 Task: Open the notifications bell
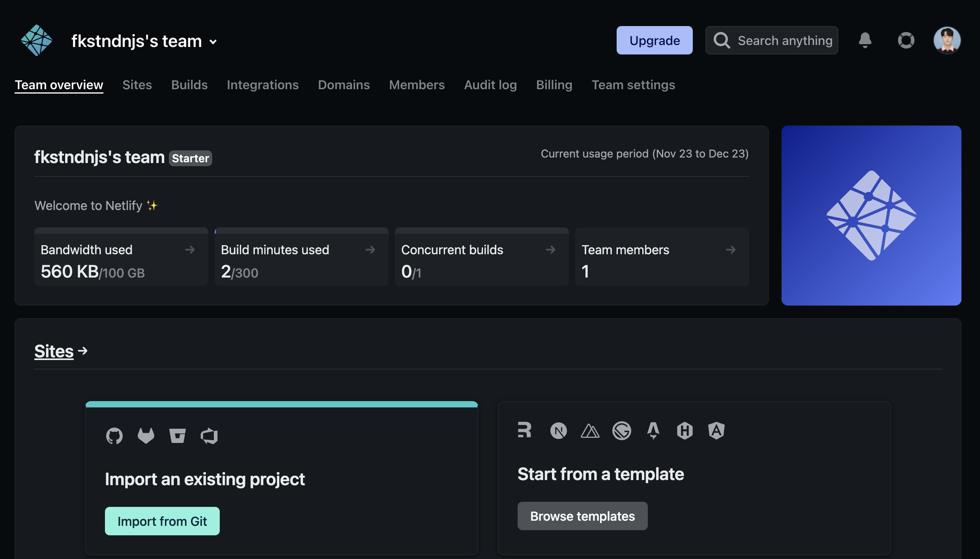coord(865,40)
